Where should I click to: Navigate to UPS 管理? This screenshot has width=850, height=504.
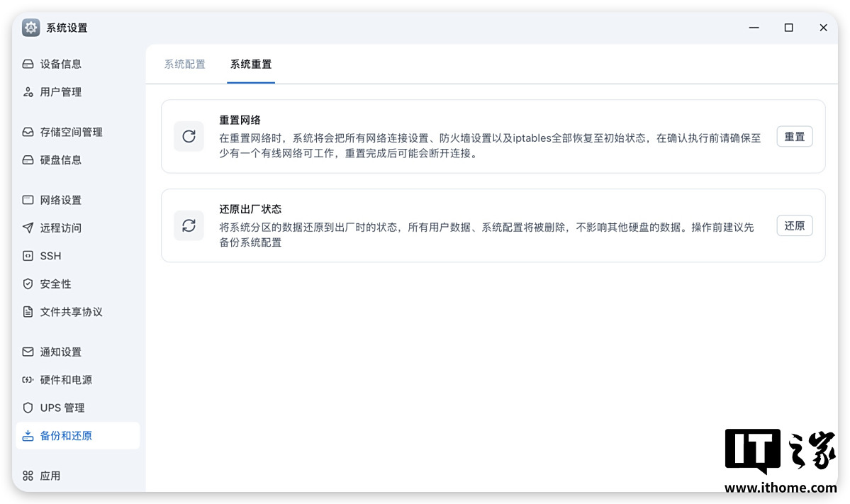tap(62, 408)
